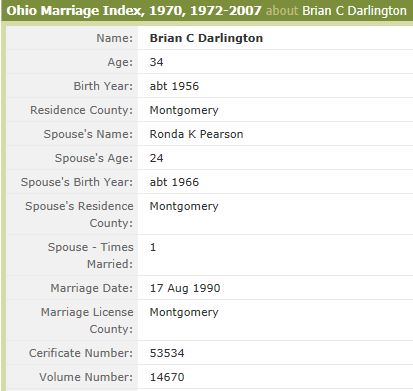Click the Volume Number field label
The height and width of the screenshot is (391, 413).
click(x=86, y=377)
